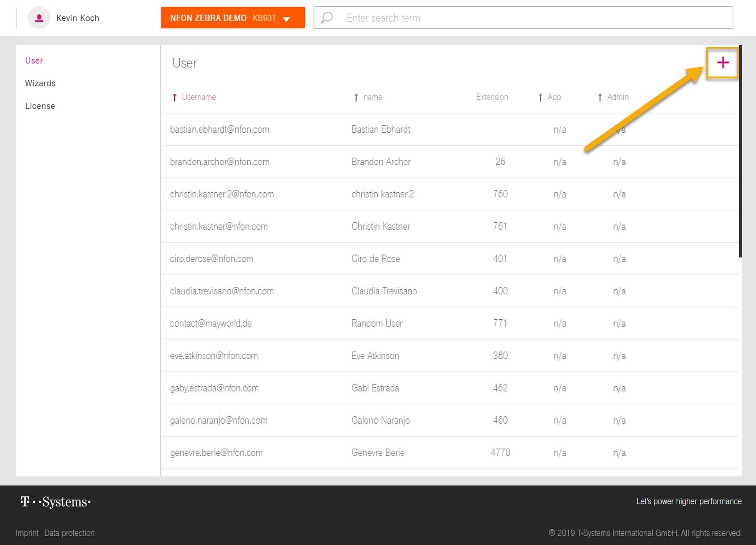
Task: Open the Wizards menu item
Action: [x=40, y=83]
